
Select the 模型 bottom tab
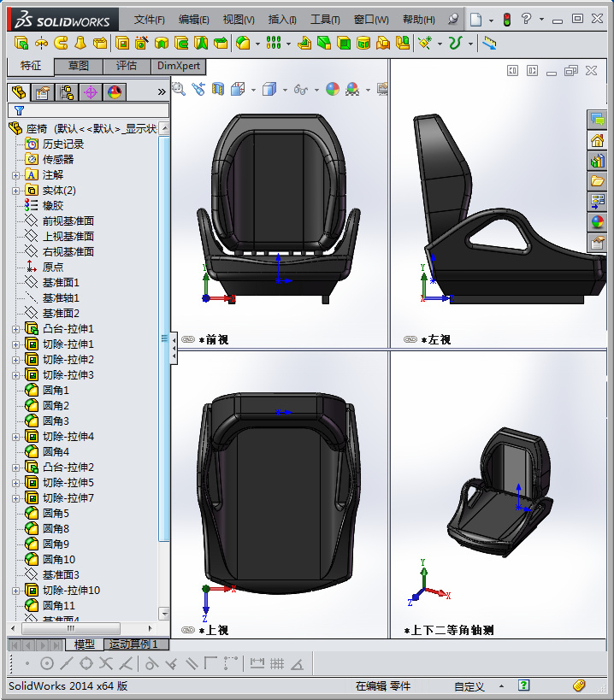84,644
